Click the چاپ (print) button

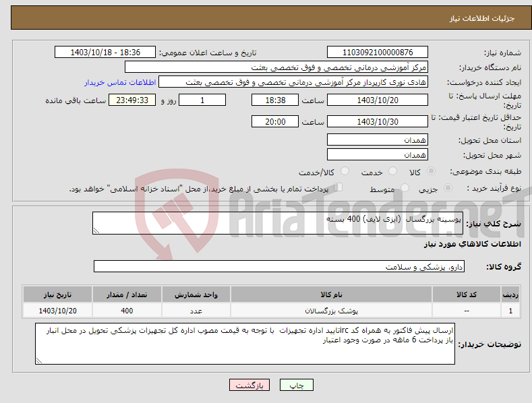(296, 385)
